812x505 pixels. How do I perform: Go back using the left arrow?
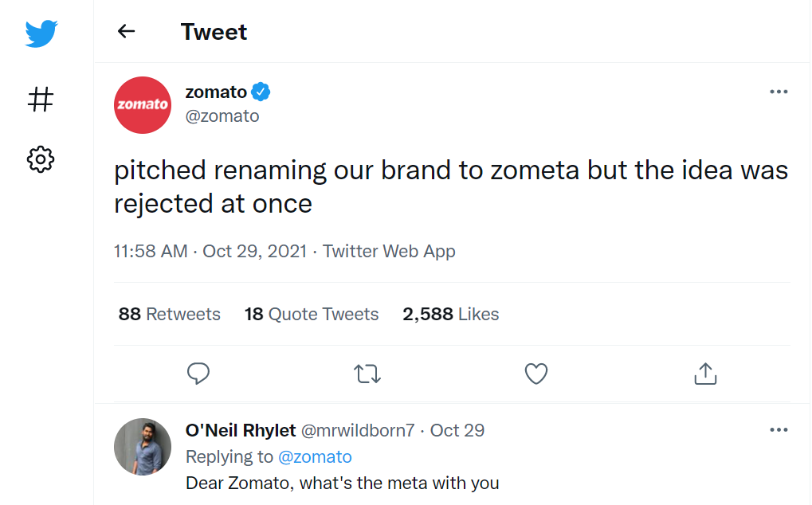(x=126, y=31)
